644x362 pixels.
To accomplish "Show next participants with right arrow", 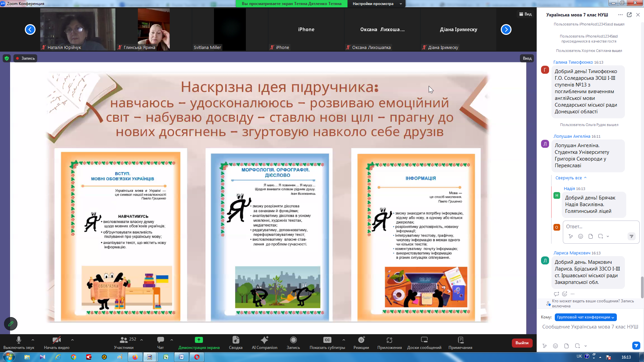I will (506, 29).
